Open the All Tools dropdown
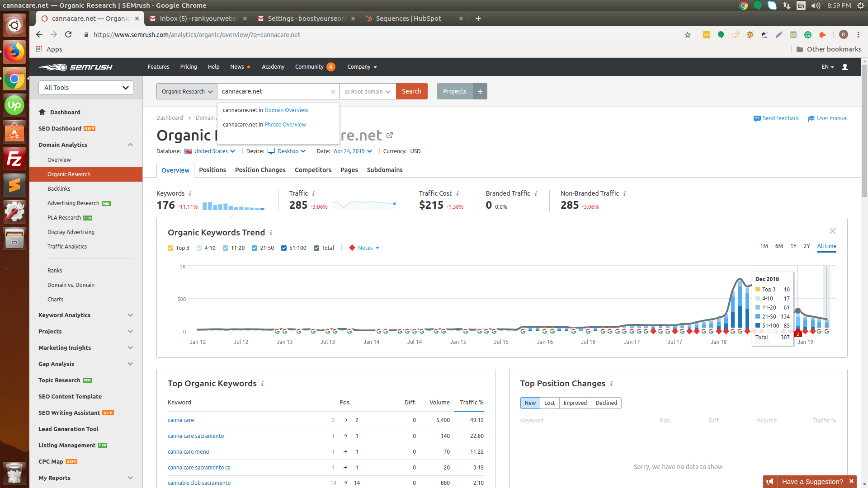Screen dimensions: 868x488 coord(86,88)
